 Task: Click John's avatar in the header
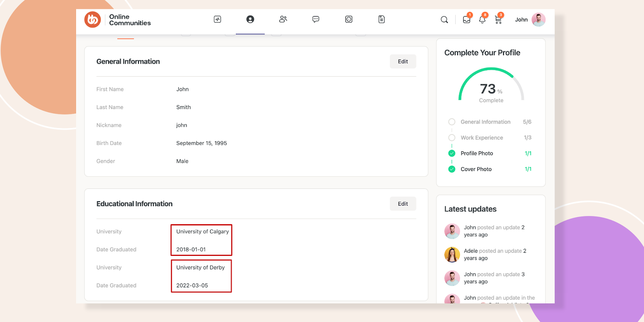pos(539,20)
